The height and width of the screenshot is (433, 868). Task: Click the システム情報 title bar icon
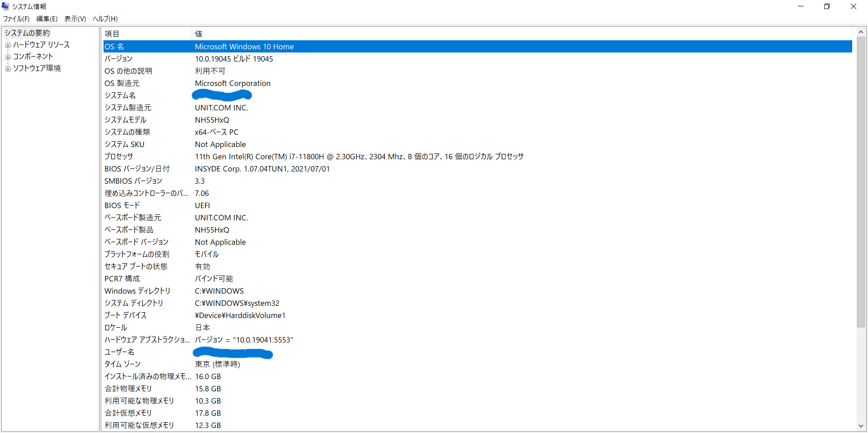(5, 6)
